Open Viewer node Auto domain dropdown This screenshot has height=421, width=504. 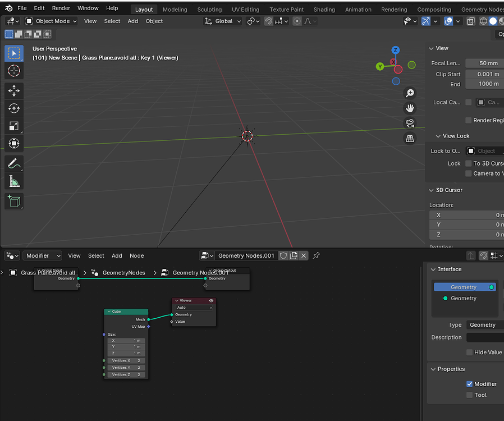(194, 308)
